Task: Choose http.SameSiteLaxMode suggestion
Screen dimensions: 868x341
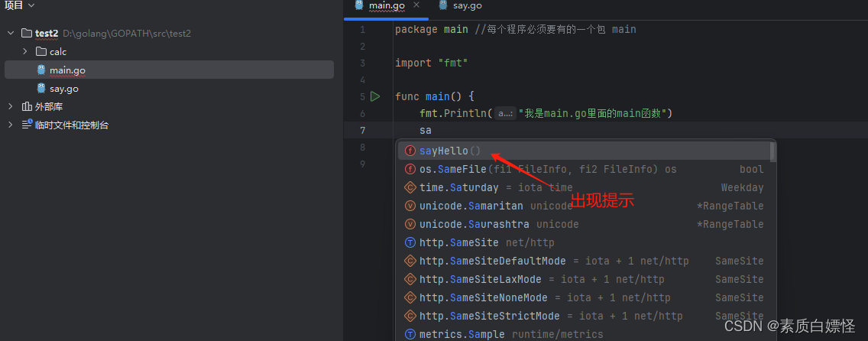Action: [584, 279]
